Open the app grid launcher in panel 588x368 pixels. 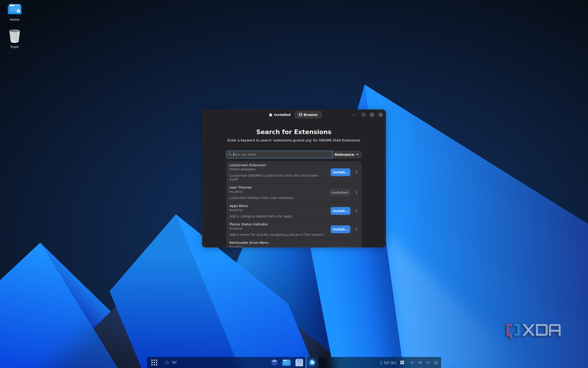click(x=154, y=362)
